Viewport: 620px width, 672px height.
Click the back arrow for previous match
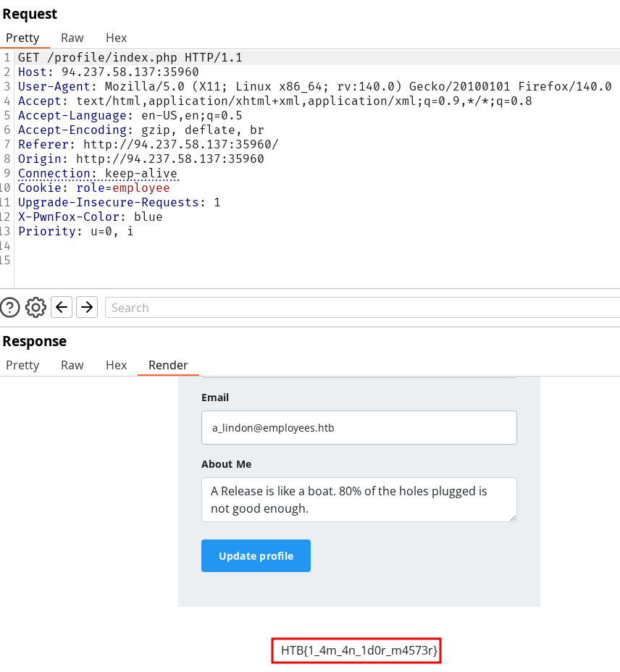pos(62,308)
